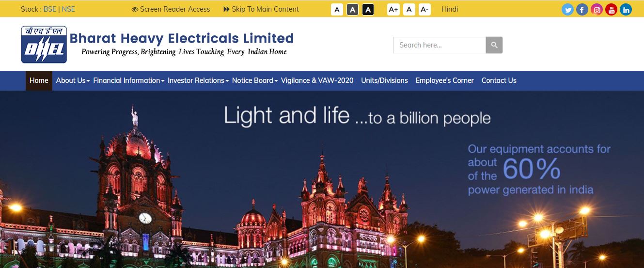Decrease font size with A- button
Image resolution: width=644 pixels, height=268 pixels.
pyautogui.click(x=424, y=9)
